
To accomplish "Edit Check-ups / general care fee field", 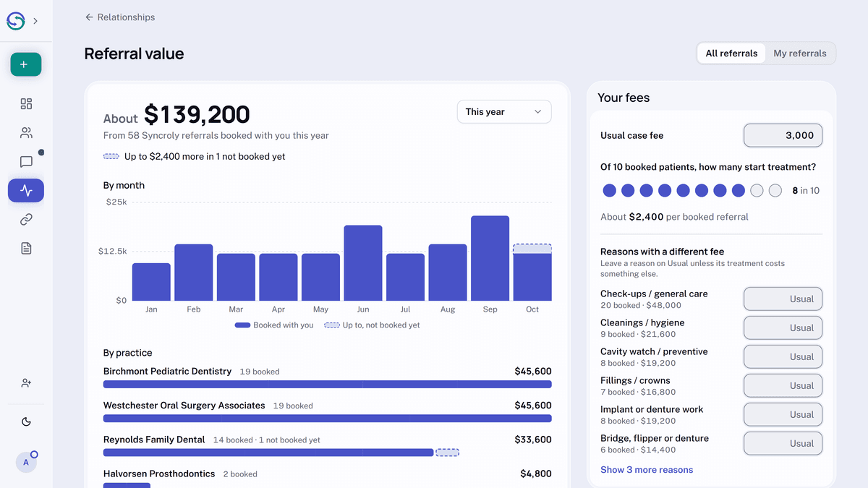I will point(783,299).
